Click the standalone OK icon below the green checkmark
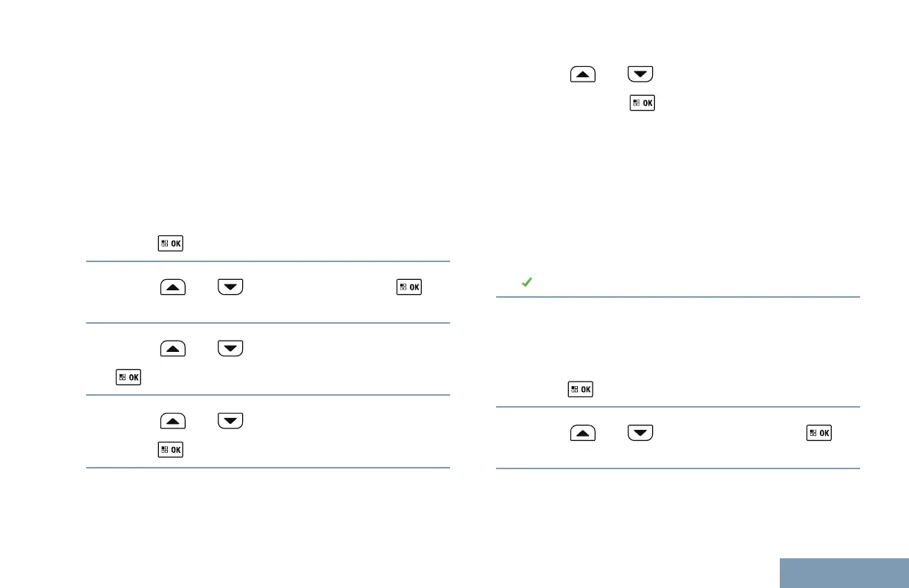Screen dimensions: 909x588 [x=581, y=388]
